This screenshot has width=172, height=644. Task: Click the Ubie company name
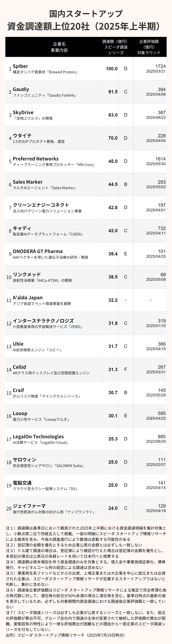[18, 344]
